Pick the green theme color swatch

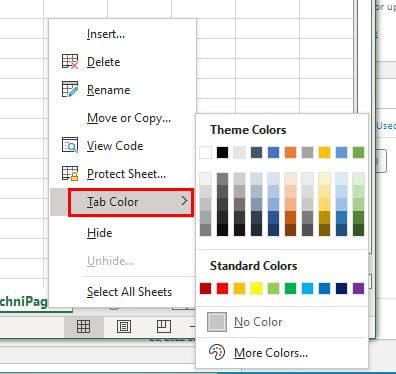point(358,153)
